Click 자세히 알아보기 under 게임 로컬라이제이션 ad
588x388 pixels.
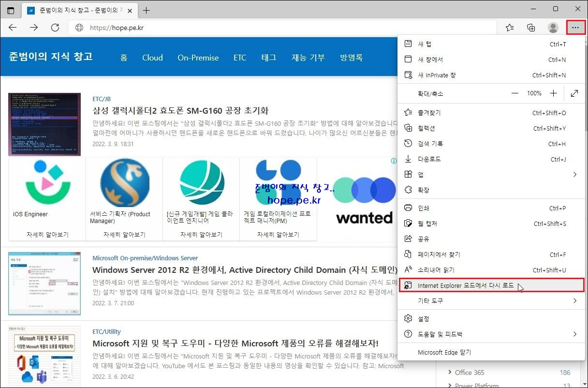(x=278, y=235)
